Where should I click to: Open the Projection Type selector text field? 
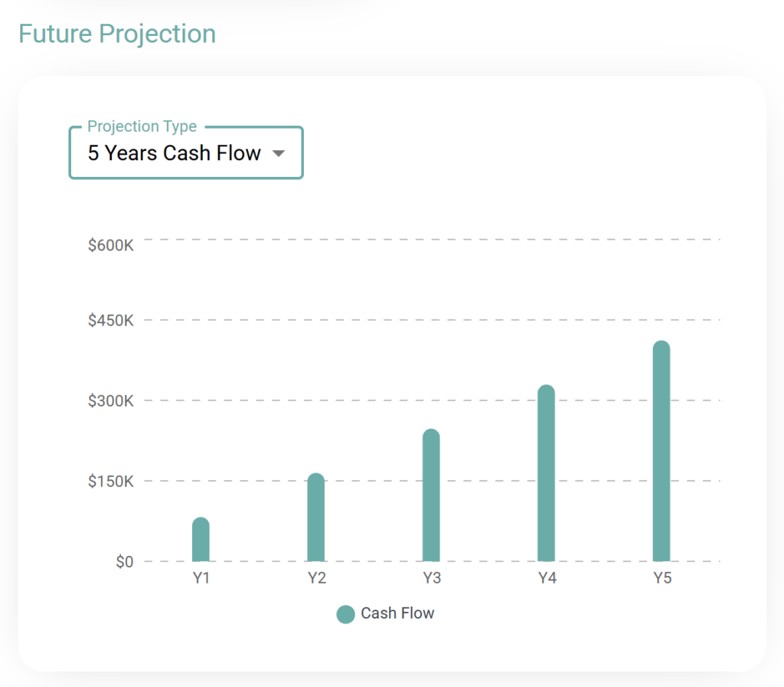[174, 153]
